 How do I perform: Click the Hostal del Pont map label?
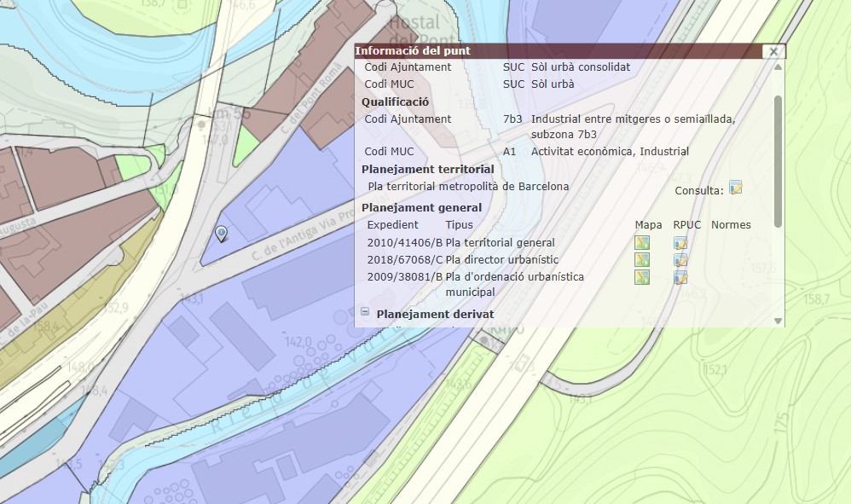(x=414, y=31)
